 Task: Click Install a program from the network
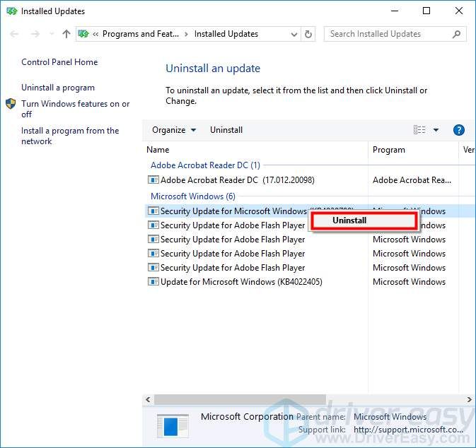[x=70, y=136]
